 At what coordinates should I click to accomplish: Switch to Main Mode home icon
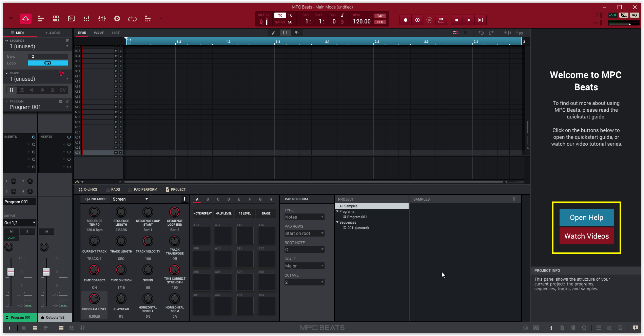[x=25, y=19]
